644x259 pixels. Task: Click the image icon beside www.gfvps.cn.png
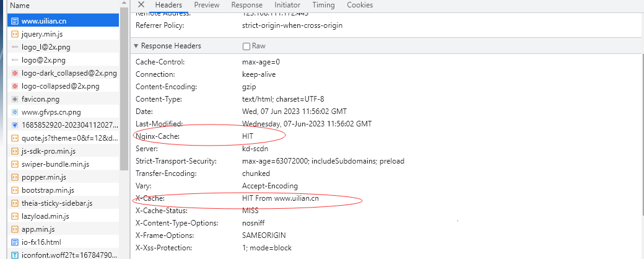point(15,112)
